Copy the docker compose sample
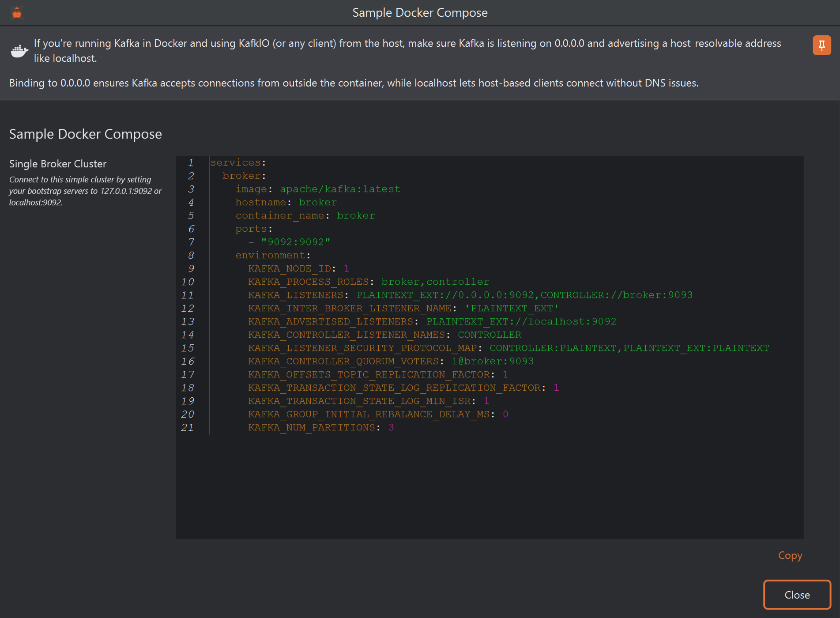840x618 pixels. point(790,555)
